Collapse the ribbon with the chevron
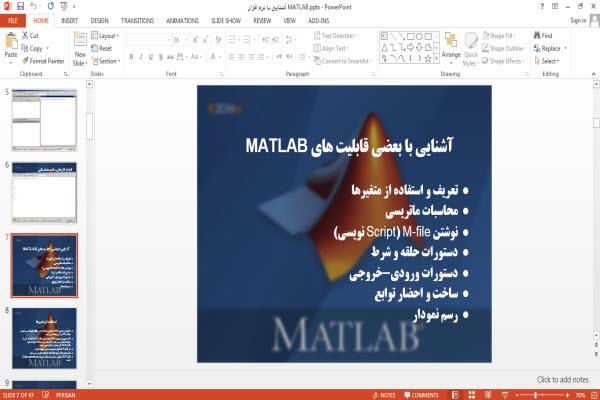The width and height of the screenshot is (600, 400). (593, 74)
